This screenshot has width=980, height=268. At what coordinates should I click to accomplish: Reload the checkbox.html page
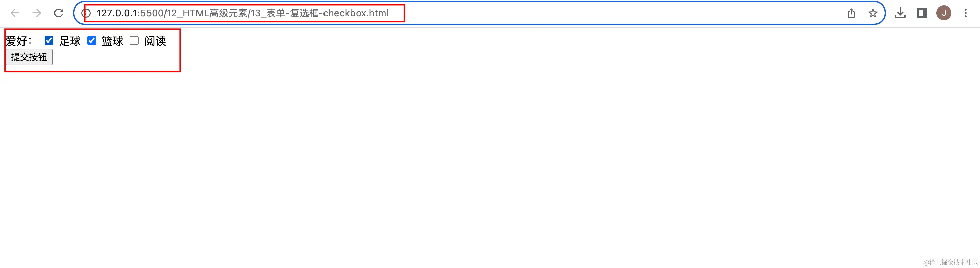[x=59, y=13]
